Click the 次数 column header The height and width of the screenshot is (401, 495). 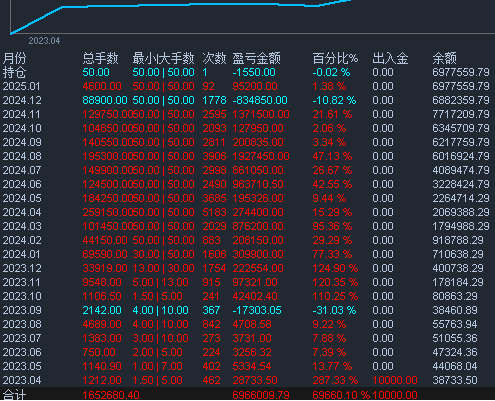click(214, 58)
